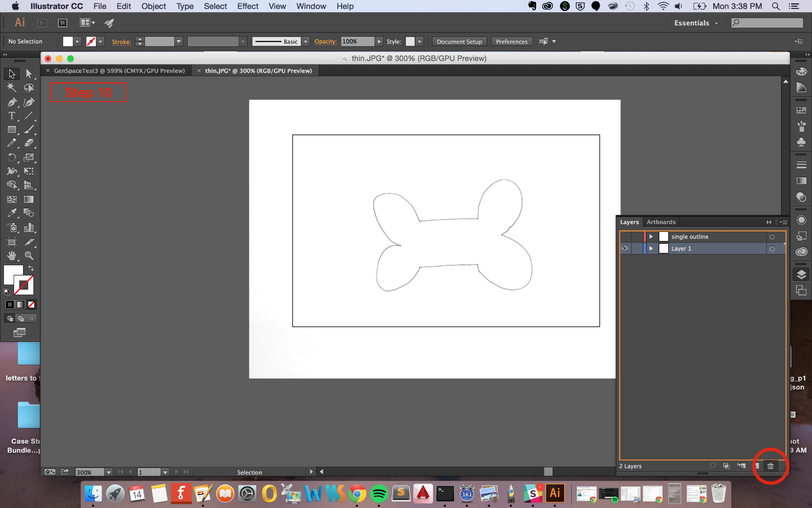Switch to the Artboards tab

661,222
